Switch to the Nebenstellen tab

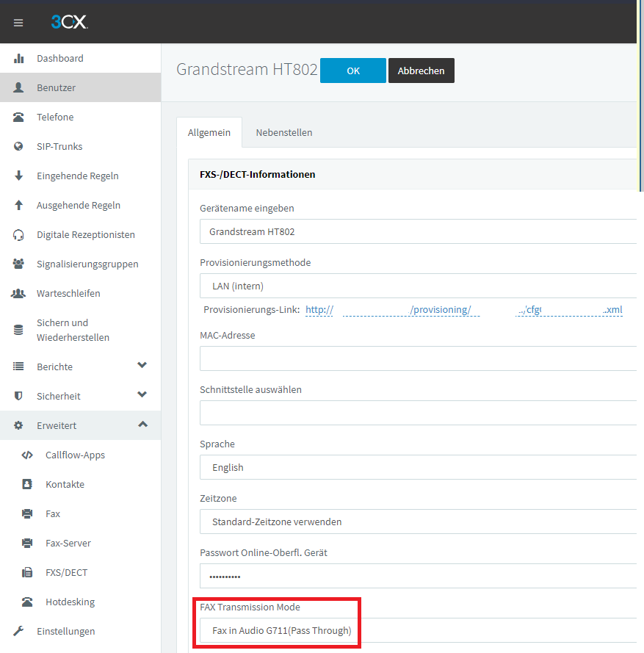click(x=283, y=133)
